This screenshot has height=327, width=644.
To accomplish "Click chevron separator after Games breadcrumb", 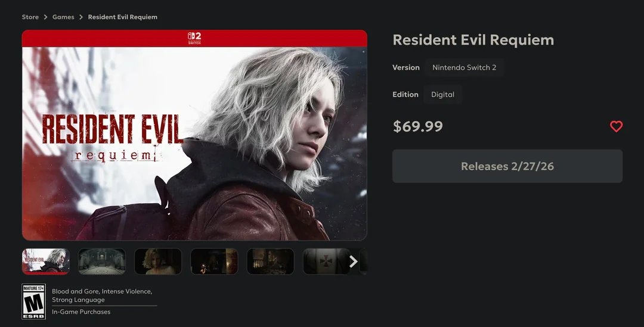I will click(81, 17).
